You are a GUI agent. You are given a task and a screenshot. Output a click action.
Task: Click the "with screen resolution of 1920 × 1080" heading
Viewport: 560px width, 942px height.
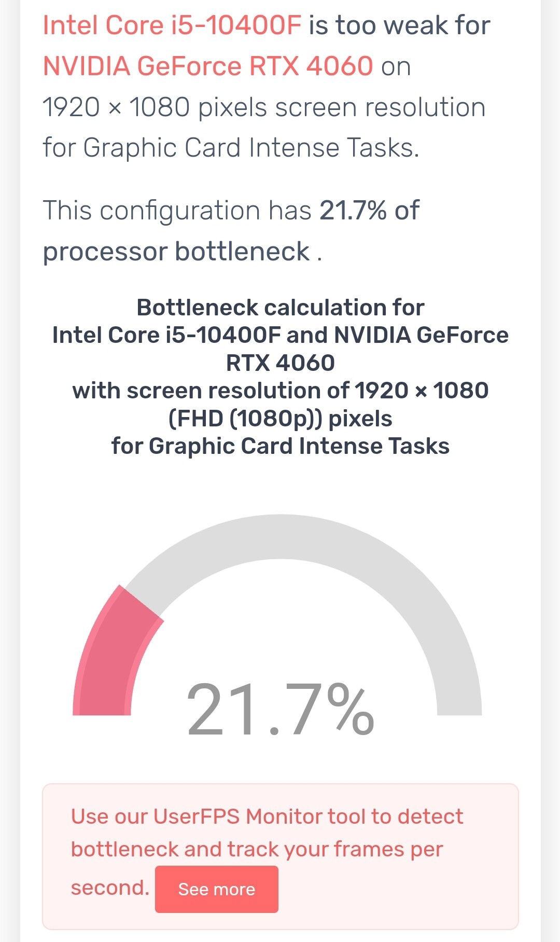[280, 391]
